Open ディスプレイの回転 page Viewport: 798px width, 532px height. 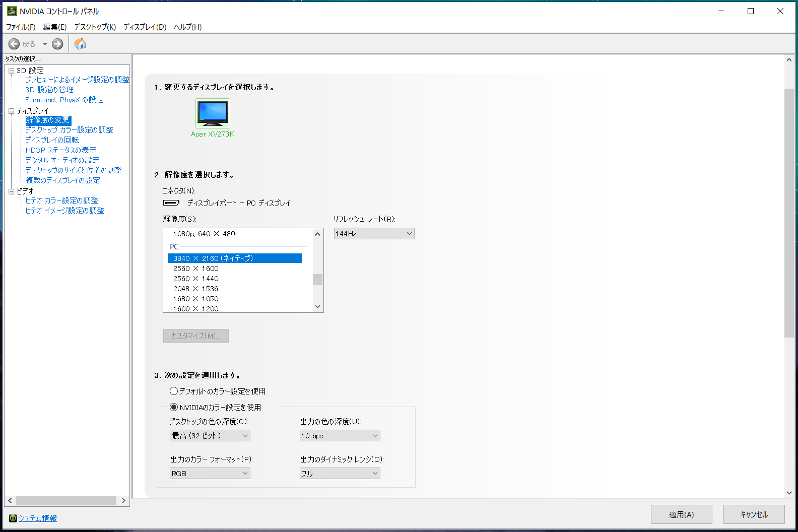52,140
